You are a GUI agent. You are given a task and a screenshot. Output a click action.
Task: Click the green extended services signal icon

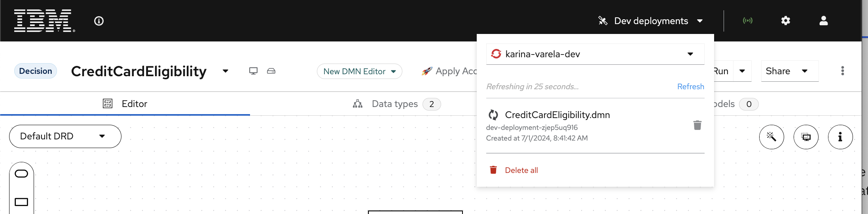[x=748, y=21]
